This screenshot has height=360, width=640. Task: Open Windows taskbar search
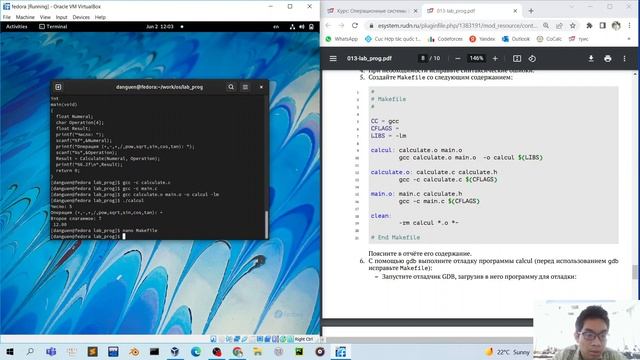point(30,351)
